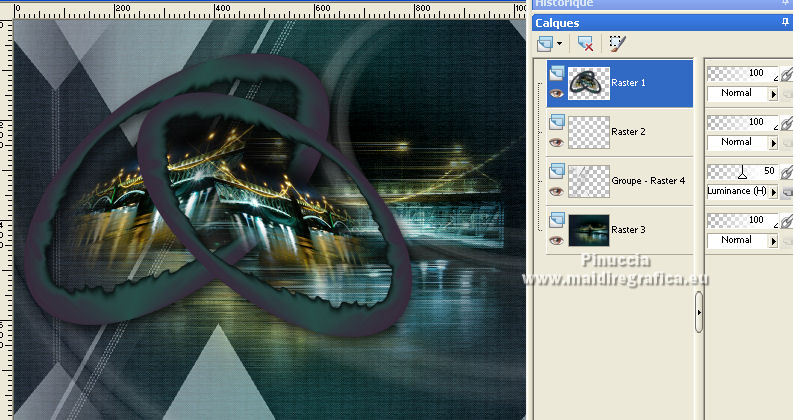Toggle Groupe - Raster 4 link icon
This screenshot has height=420, width=793.
pos(786,172)
